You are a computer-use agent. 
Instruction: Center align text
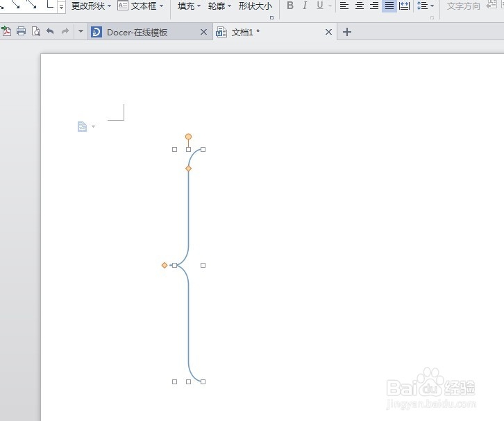tap(360, 6)
